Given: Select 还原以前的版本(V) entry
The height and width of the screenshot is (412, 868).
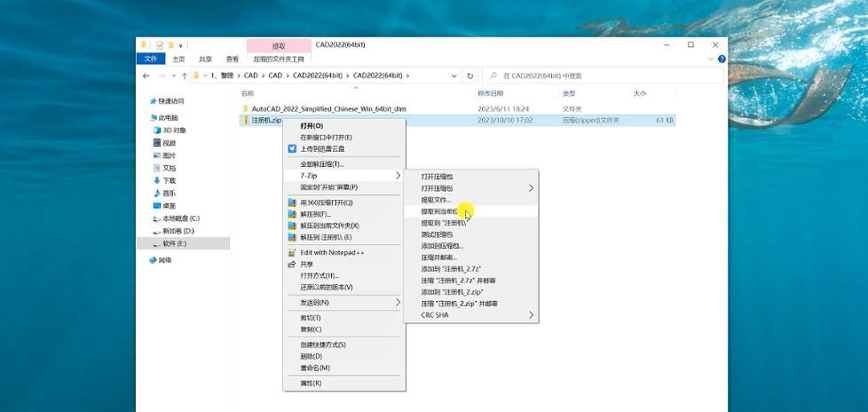Looking at the screenshot, I should click(x=326, y=287).
